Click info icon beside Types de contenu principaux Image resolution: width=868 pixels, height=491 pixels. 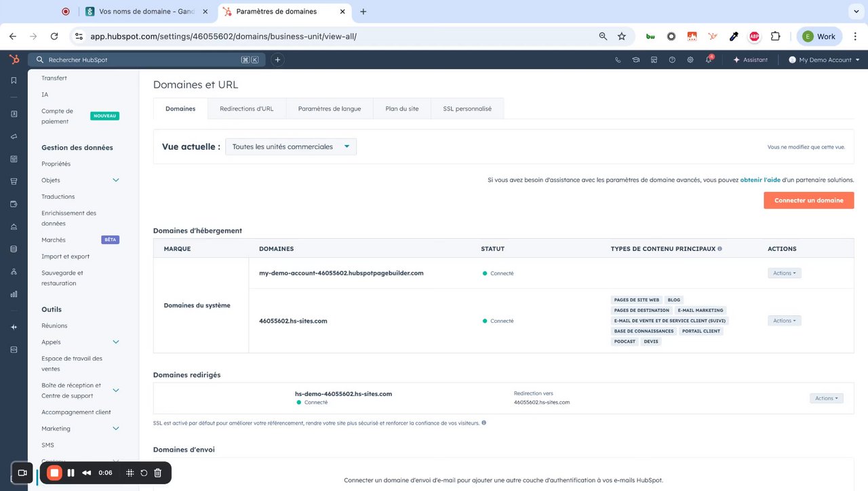pos(719,249)
